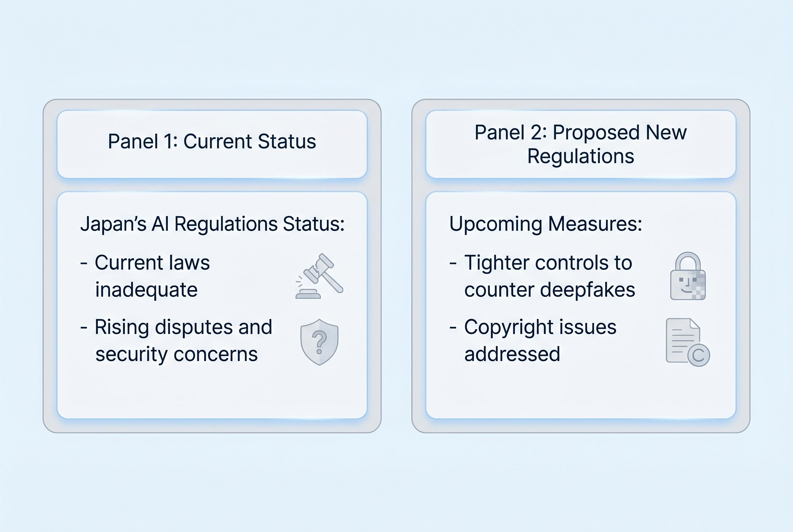Click the dash before 'Copyright issues'
This screenshot has height=532, width=793.
coord(453,327)
